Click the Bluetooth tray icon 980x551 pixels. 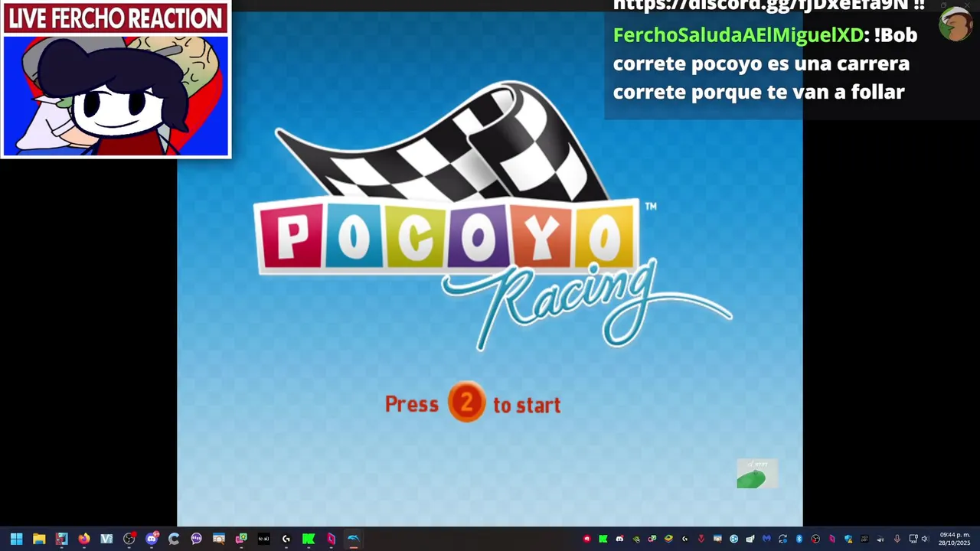click(799, 539)
